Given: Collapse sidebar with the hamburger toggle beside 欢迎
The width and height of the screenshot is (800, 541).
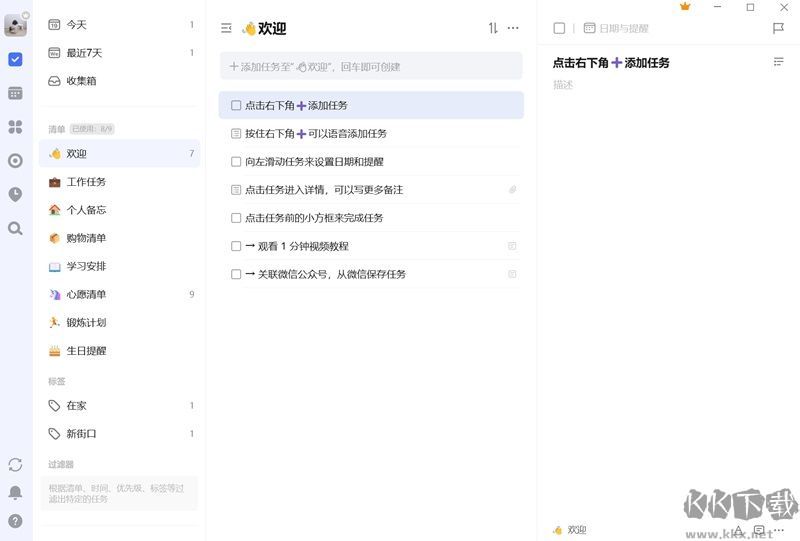Looking at the screenshot, I should click(226, 29).
